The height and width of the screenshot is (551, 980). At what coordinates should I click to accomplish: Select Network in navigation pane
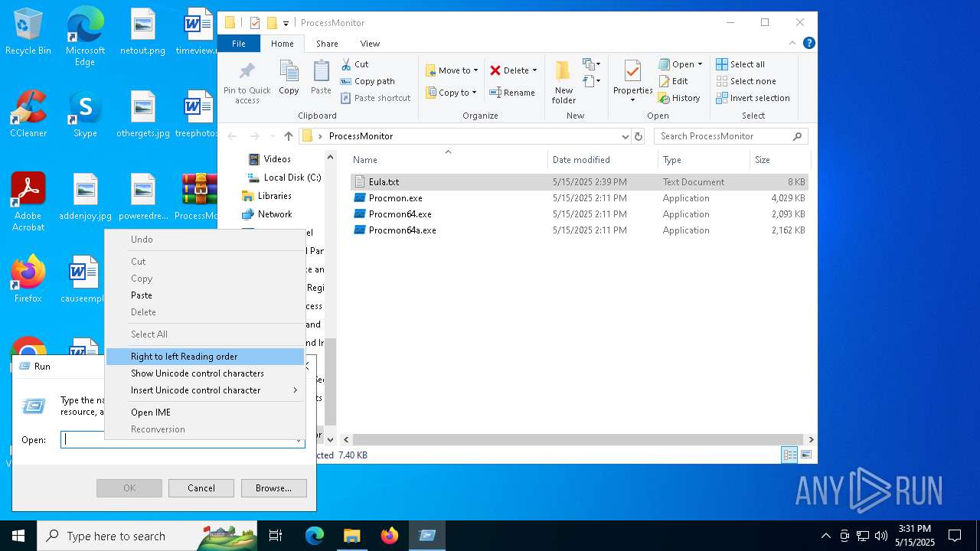click(267, 214)
